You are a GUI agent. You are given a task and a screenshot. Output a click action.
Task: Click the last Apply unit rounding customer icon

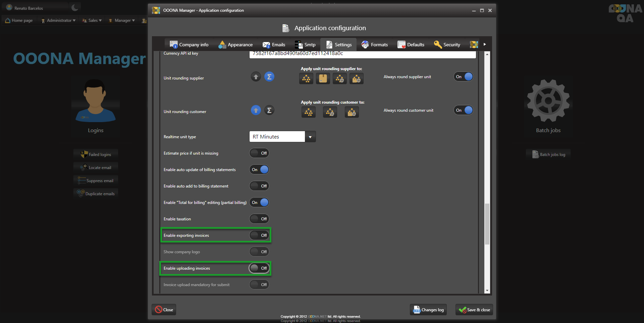pyautogui.click(x=352, y=112)
